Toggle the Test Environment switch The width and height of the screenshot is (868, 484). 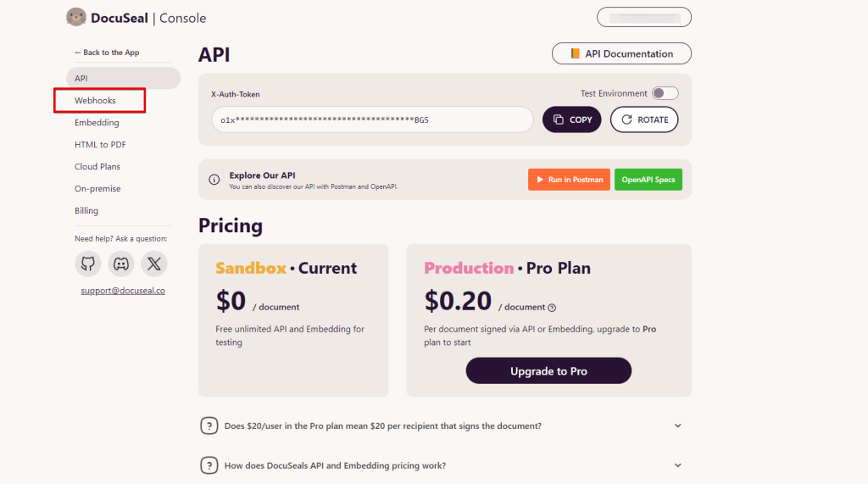[665, 93]
